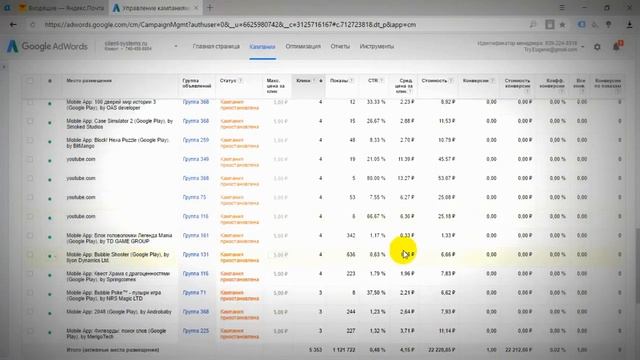Reload the page in the browser
The image size is (640, 360).
point(32,24)
